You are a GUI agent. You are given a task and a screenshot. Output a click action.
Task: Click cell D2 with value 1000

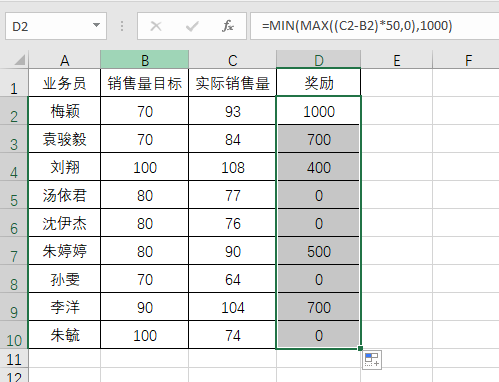319,111
